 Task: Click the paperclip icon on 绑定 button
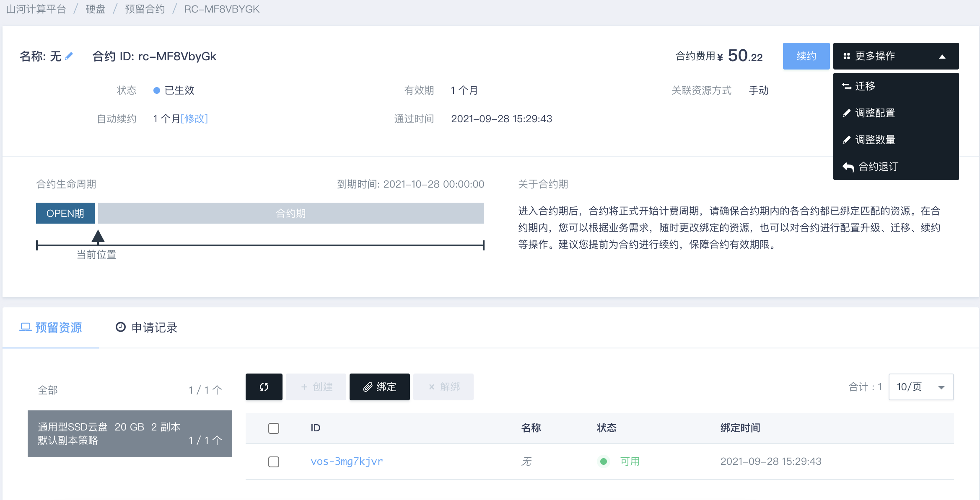point(368,387)
